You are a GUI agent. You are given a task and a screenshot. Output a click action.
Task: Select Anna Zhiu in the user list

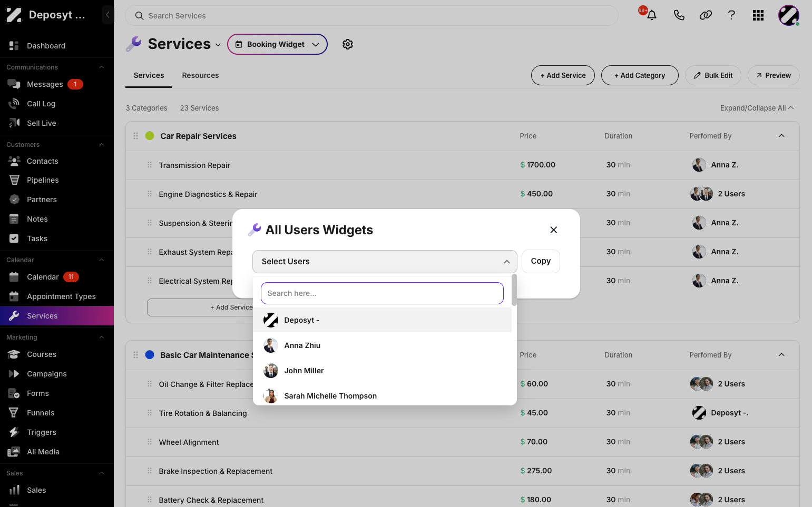[382, 345]
